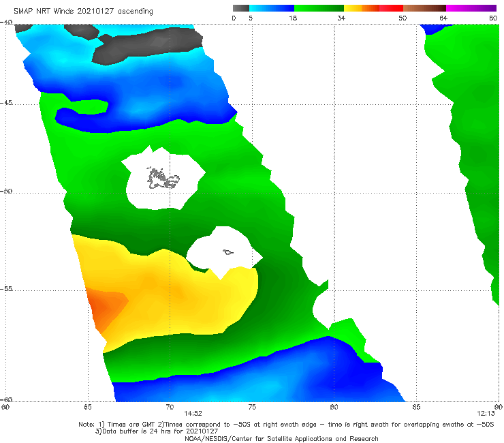Click the latitude axis label -45
The width and height of the screenshot is (504, 443).
(x=6, y=103)
